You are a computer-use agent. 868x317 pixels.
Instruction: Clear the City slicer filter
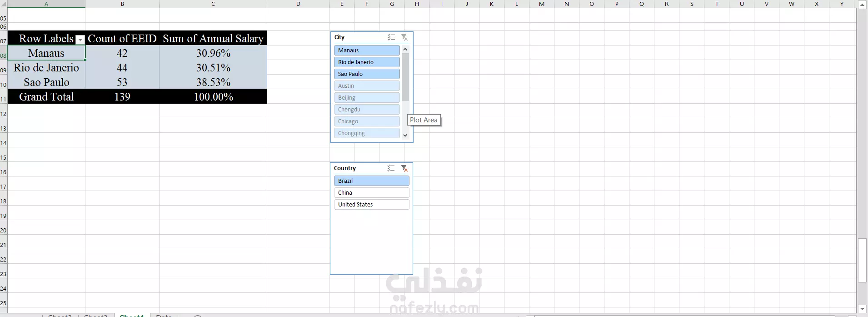404,37
